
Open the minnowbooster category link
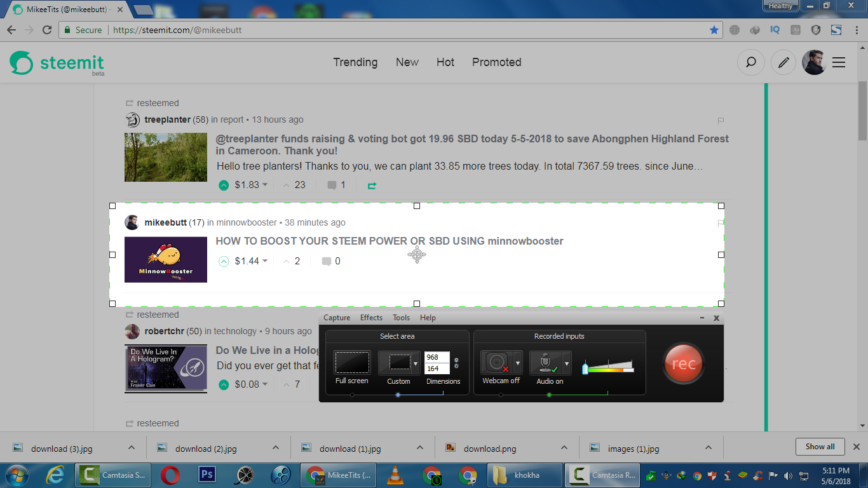pos(247,222)
